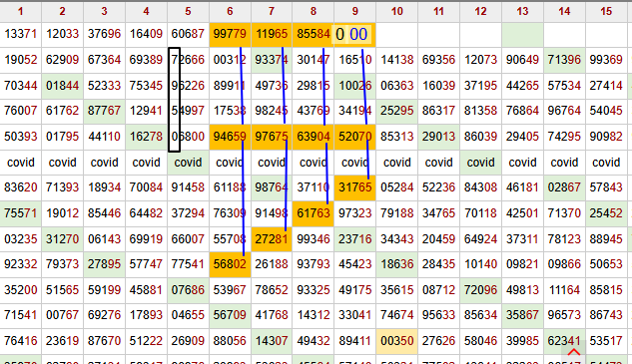Viewport: 632px width, 364px height.
Task: Click orange cell 27281
Action: pyautogui.click(x=272, y=239)
